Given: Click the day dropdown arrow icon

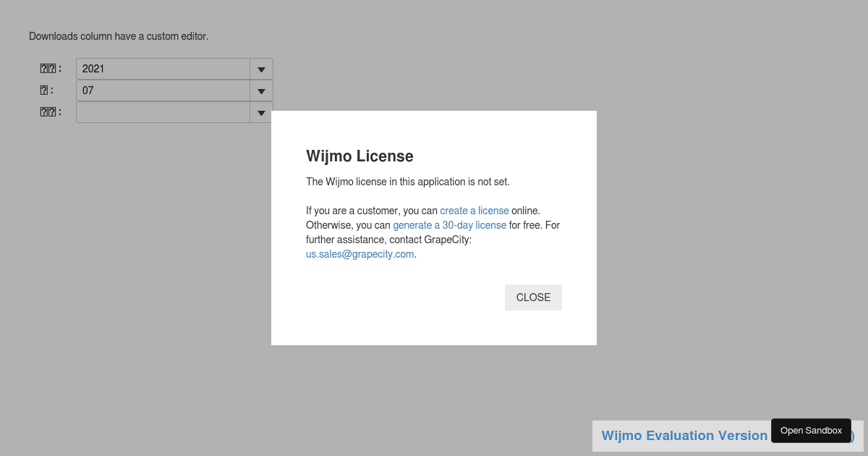Looking at the screenshot, I should (261, 112).
